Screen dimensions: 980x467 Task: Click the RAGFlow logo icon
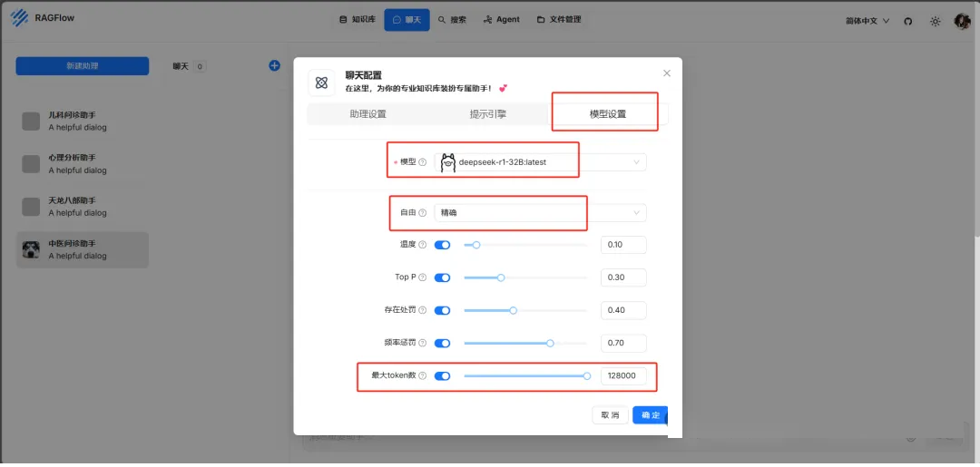(21, 18)
